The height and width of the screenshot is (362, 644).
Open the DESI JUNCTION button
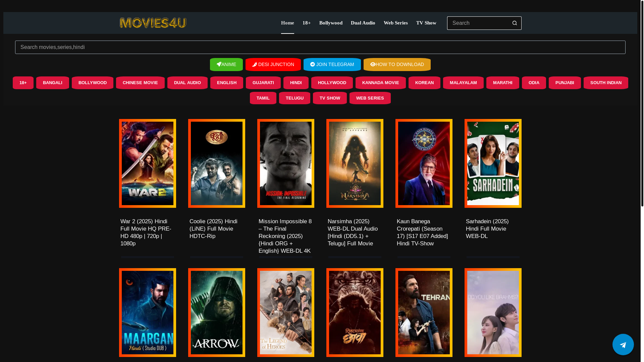tap(273, 64)
